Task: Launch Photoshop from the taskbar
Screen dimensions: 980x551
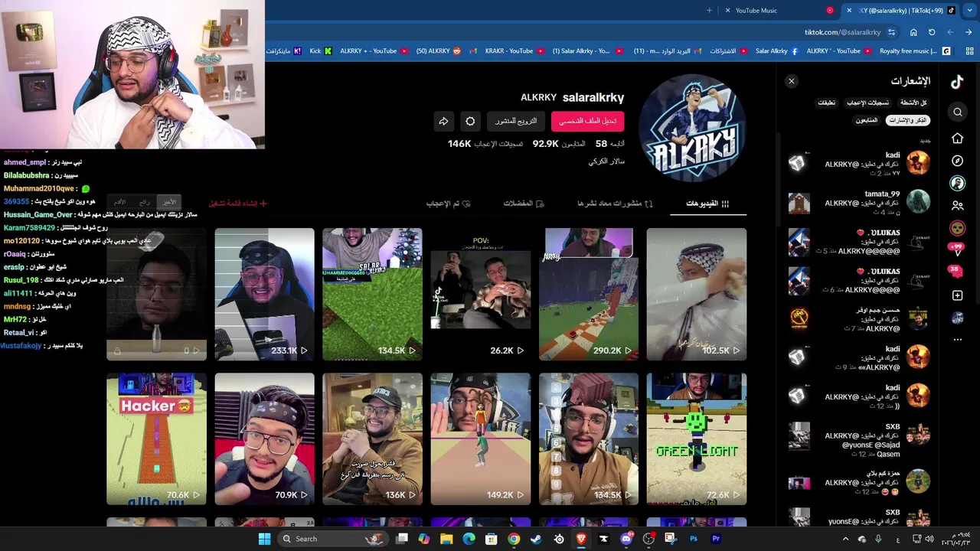Action: coord(694,539)
